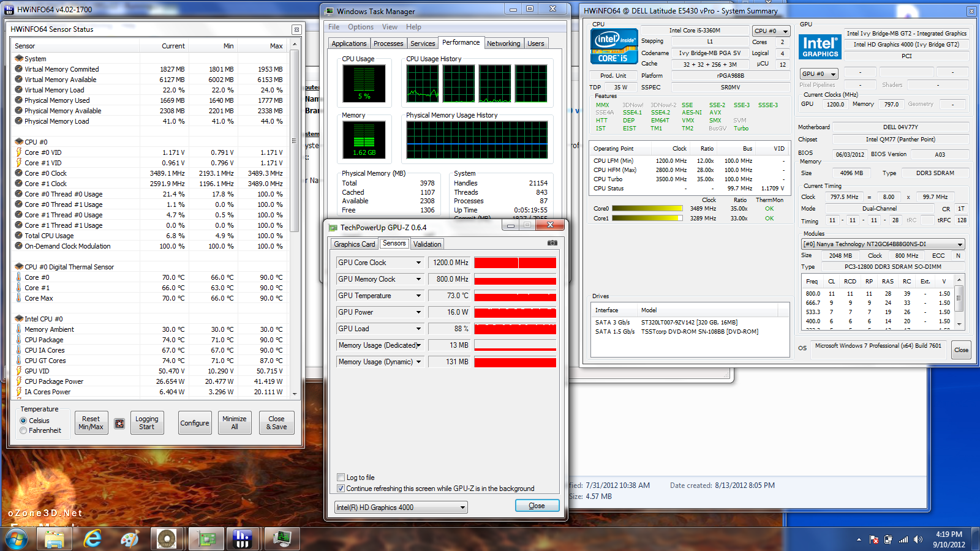The width and height of the screenshot is (980, 551).
Task: Click the GPU Load red history graph
Action: 515,329
